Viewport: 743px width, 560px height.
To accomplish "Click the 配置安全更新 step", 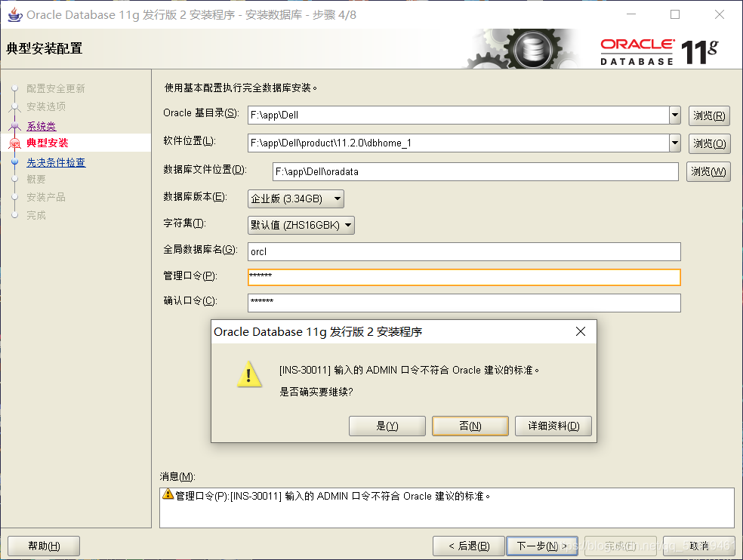I will (x=55, y=88).
